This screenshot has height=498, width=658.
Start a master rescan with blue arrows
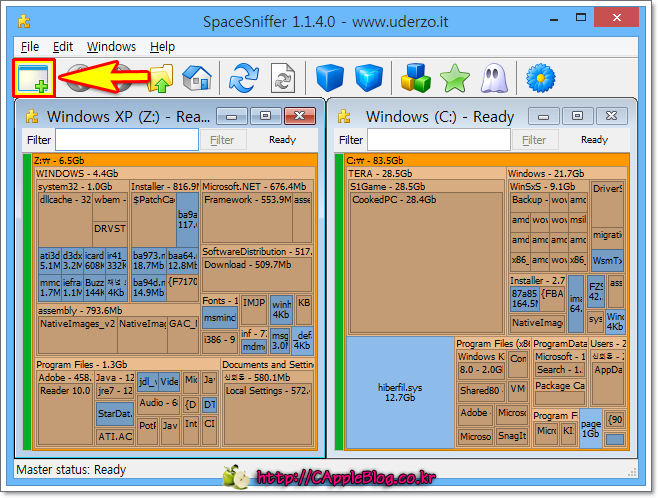(x=244, y=78)
